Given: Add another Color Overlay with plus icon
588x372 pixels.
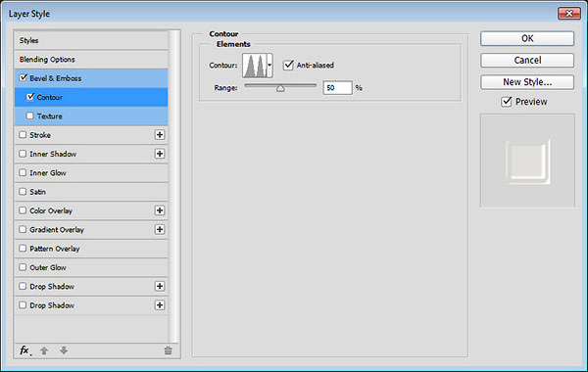Looking at the screenshot, I should [x=160, y=210].
